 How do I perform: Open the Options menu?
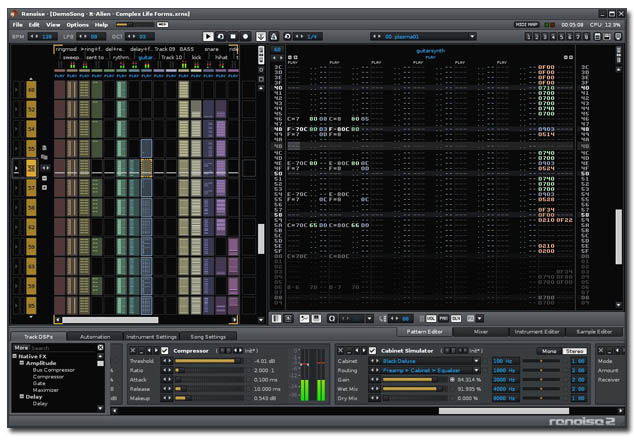(x=77, y=25)
